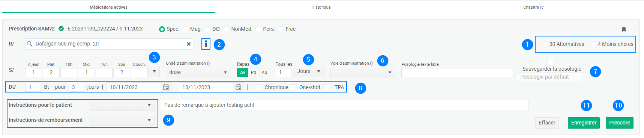Open the Chapitre IV tab
The width and height of the screenshot is (644, 138).
534,7
